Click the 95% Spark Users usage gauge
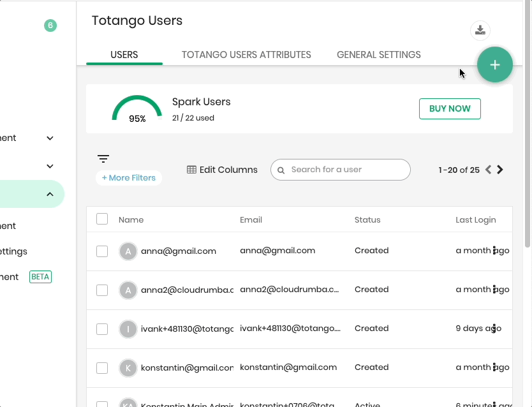 click(137, 109)
